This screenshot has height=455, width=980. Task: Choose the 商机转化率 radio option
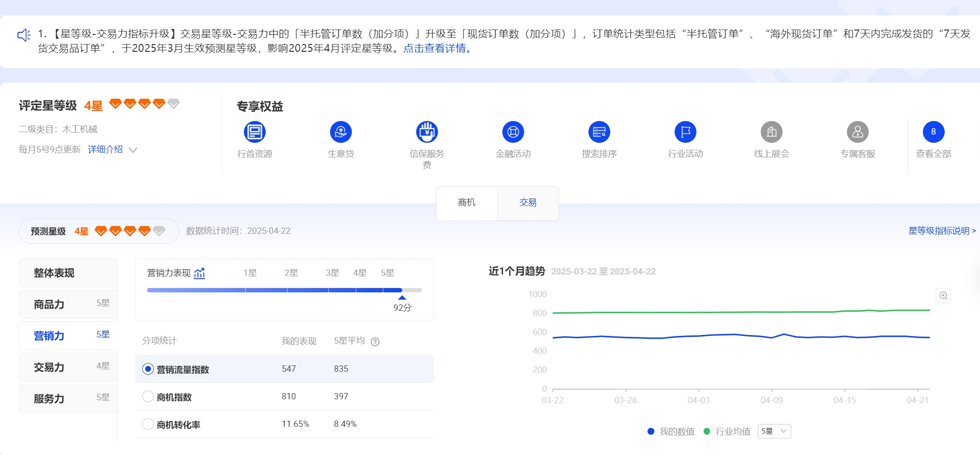tap(148, 425)
